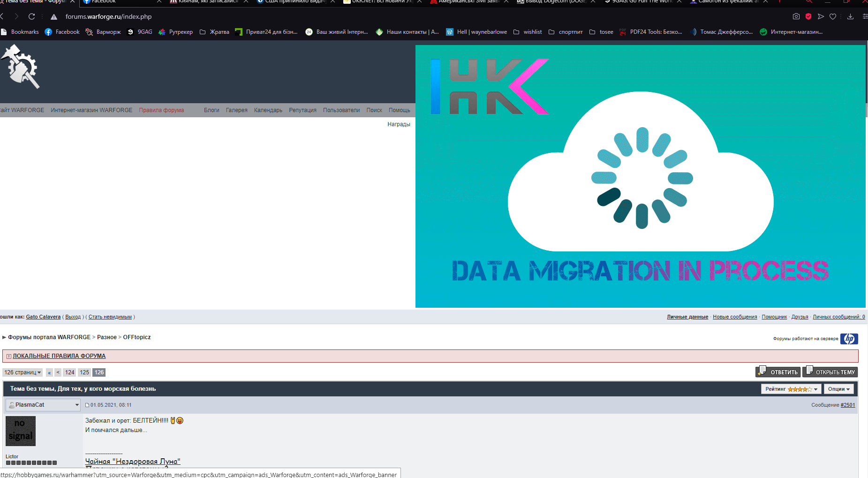Go to page 125
Image resolution: width=868 pixels, height=478 pixels.
tap(84, 372)
